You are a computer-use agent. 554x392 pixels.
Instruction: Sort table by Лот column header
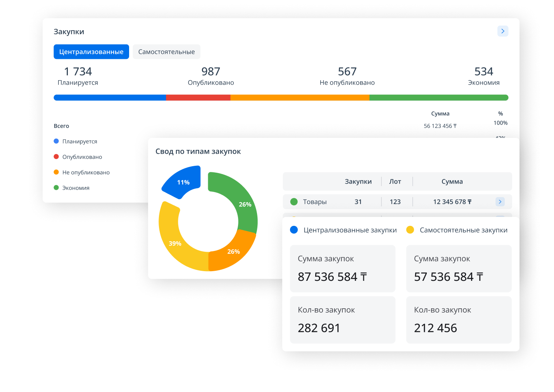click(x=395, y=181)
